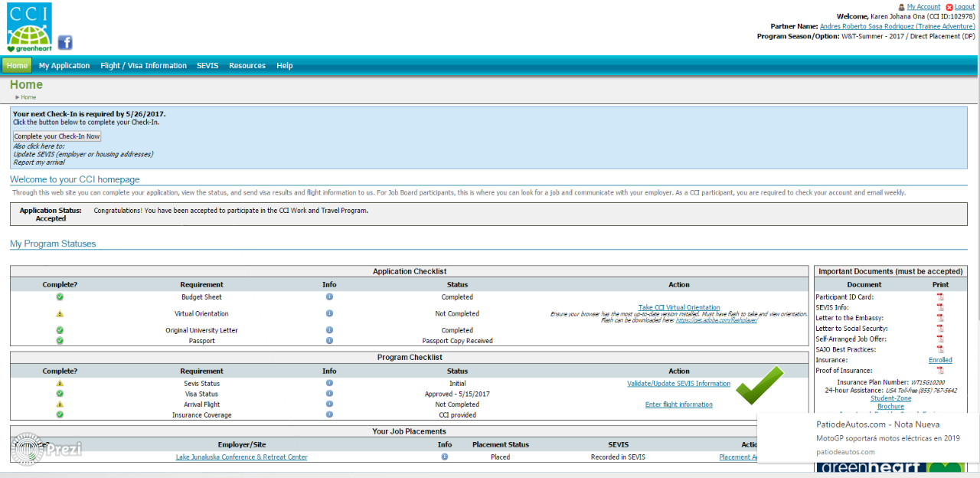Go to the SEVIS menu item

[x=207, y=66]
